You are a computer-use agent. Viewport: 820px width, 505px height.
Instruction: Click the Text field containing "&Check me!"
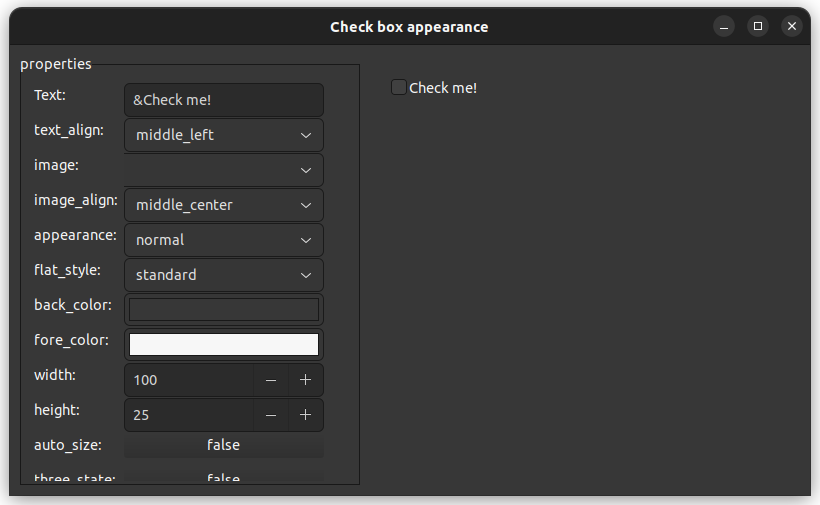(x=223, y=100)
